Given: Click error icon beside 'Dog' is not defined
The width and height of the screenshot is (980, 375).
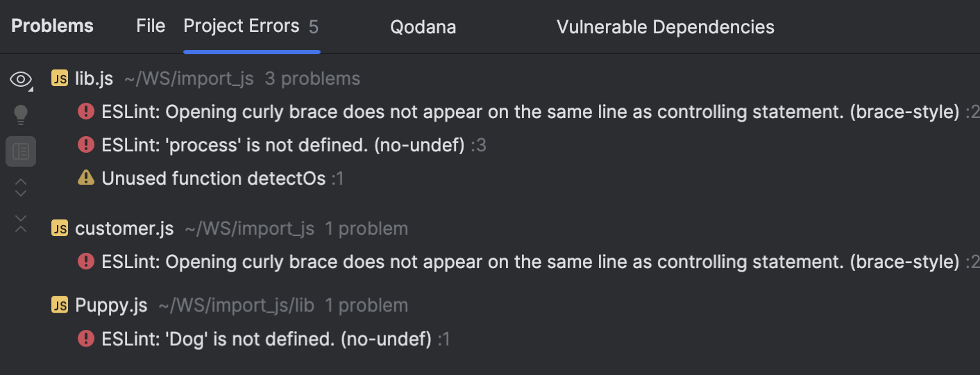Looking at the screenshot, I should point(86,338).
